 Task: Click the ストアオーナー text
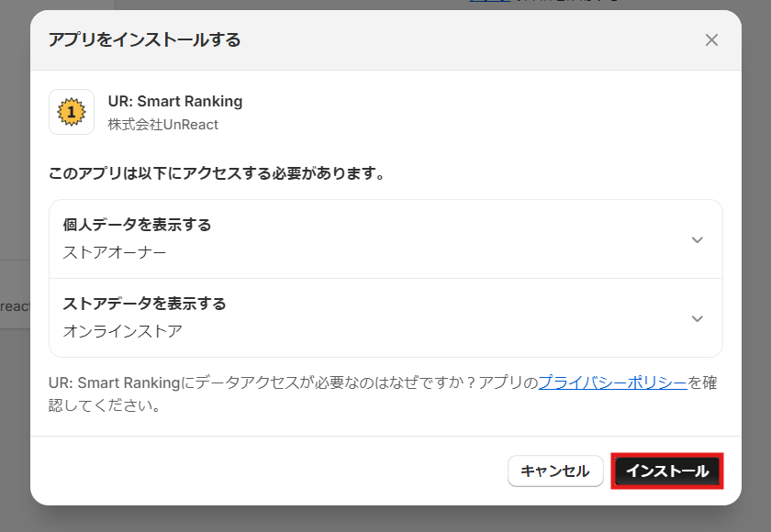[114, 253]
